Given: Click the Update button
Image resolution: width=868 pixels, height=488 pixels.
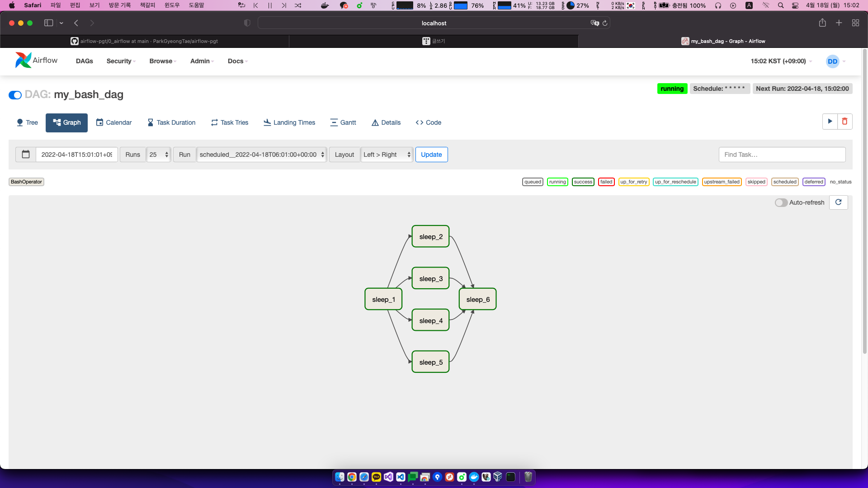Looking at the screenshot, I should (x=431, y=155).
